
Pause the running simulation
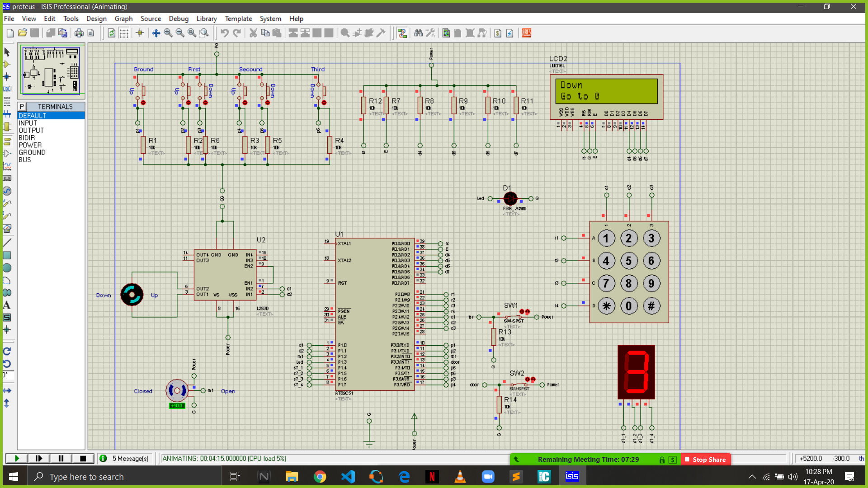pos(61,459)
